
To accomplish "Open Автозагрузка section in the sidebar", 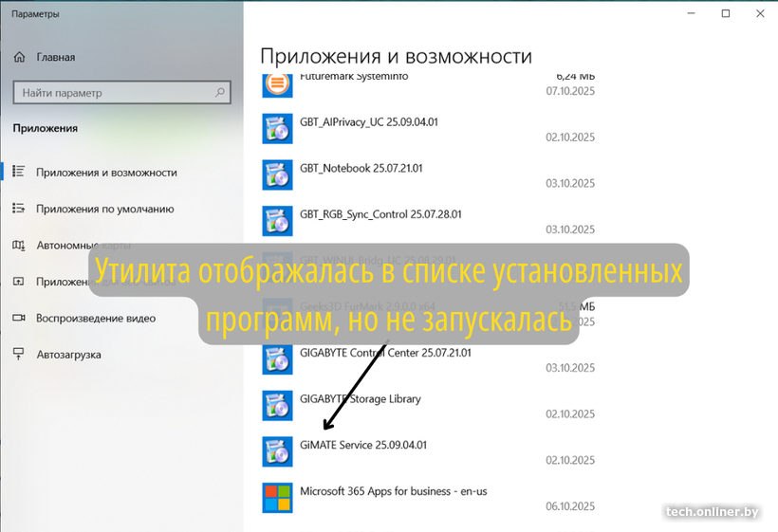I will pyautogui.click(x=68, y=355).
